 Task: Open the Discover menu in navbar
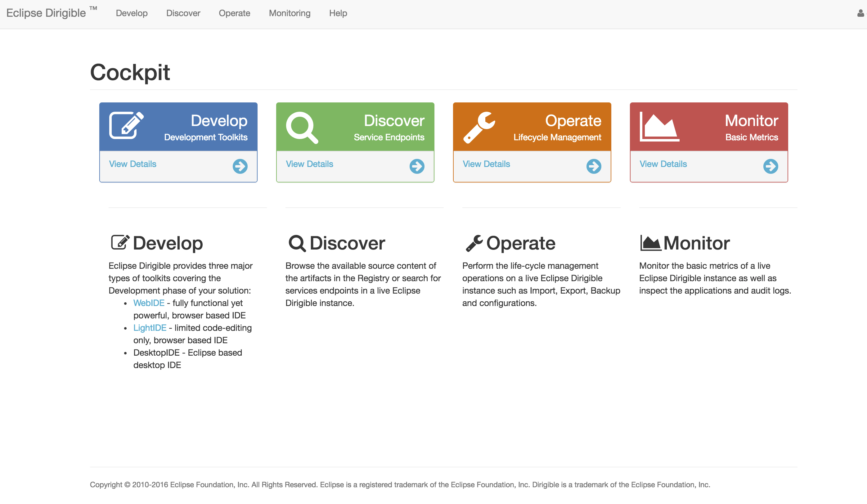pos(183,13)
